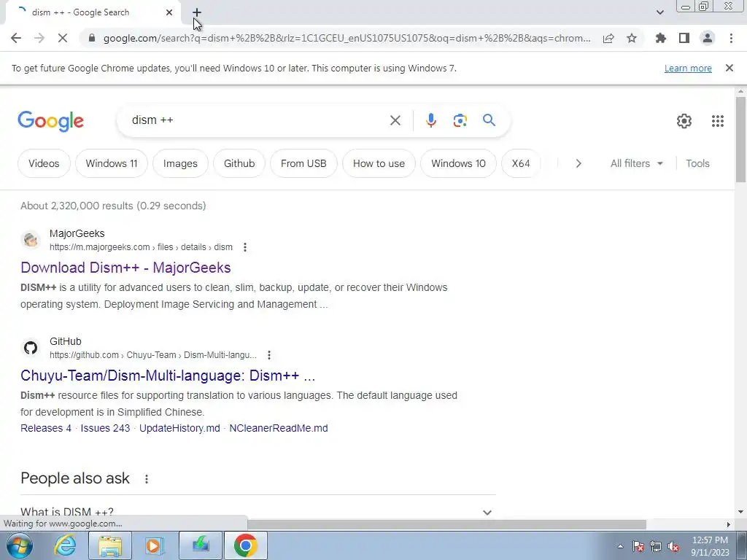
Task: Open the Releases 4 sublink
Action: tap(46, 428)
